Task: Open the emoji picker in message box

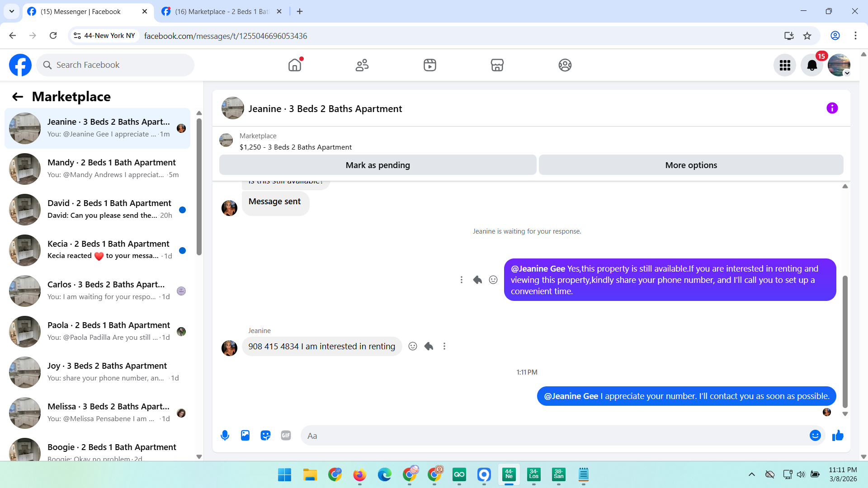Action: click(815, 436)
